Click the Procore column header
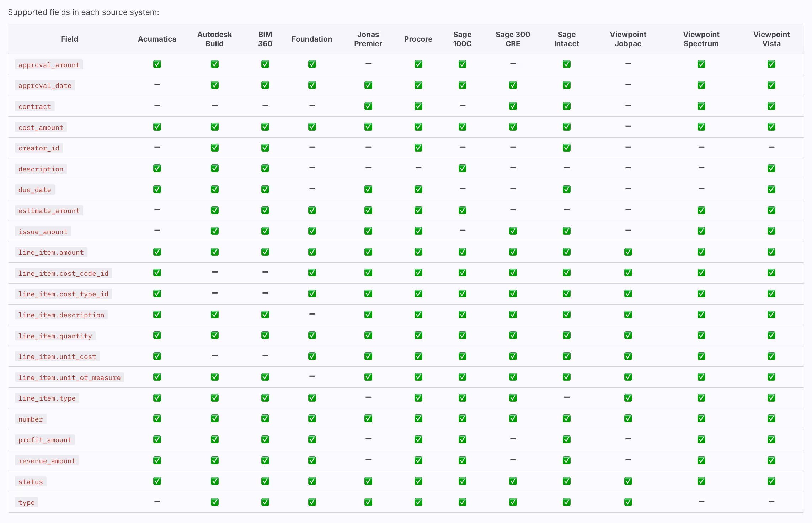812x523 pixels. pos(418,39)
